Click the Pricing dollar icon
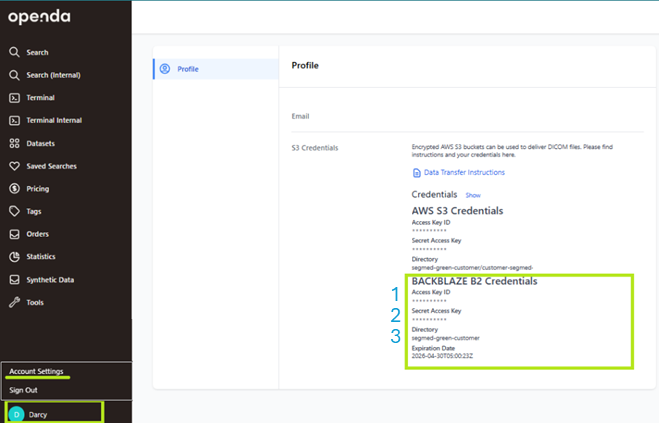 coord(14,188)
